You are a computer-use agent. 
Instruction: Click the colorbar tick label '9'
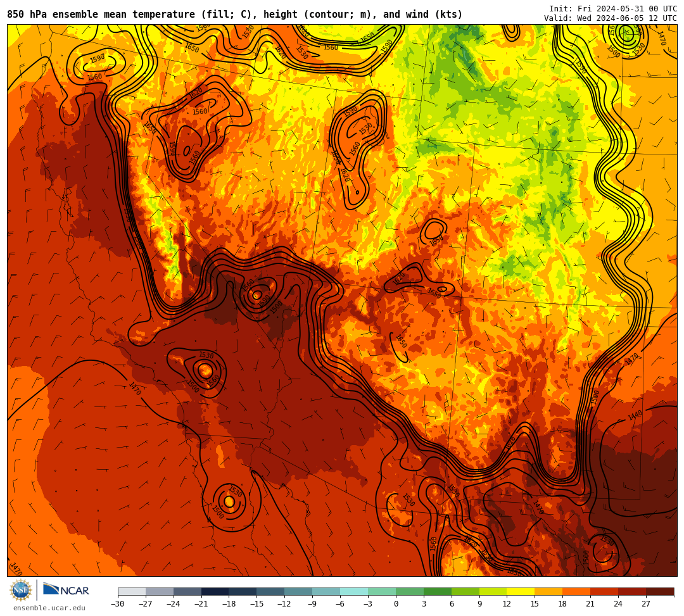pyautogui.click(x=479, y=604)
